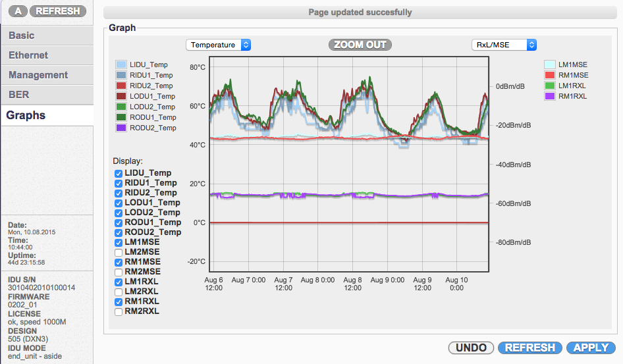Uncheck the LIDU_Temp checkbox
The image size is (623, 364).
pos(119,173)
